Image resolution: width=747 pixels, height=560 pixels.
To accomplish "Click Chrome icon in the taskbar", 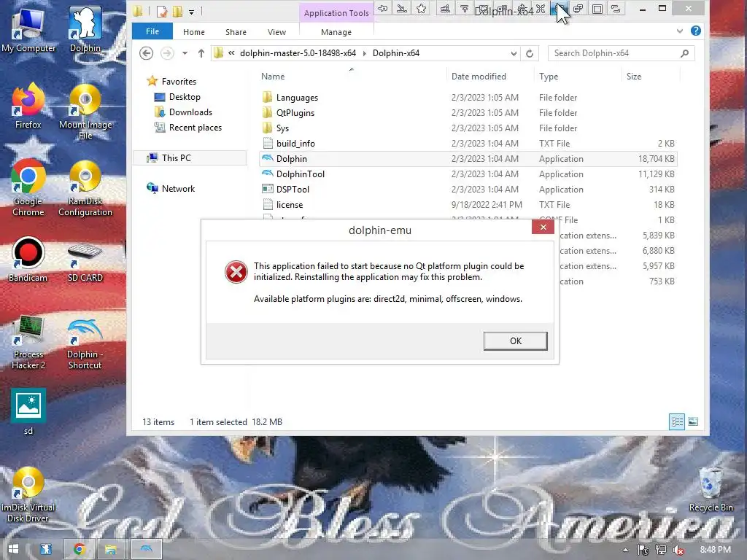I will tap(80, 549).
